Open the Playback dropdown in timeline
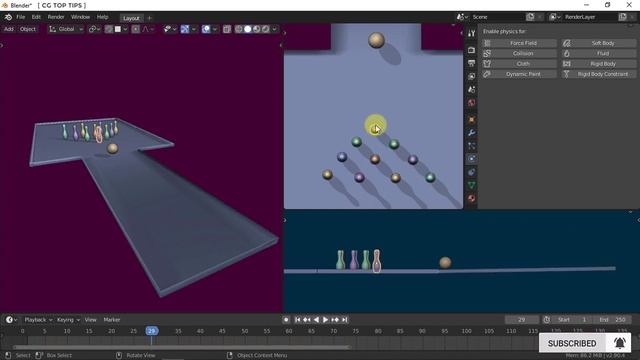Image resolution: width=640 pixels, height=360 pixels. pos(38,320)
